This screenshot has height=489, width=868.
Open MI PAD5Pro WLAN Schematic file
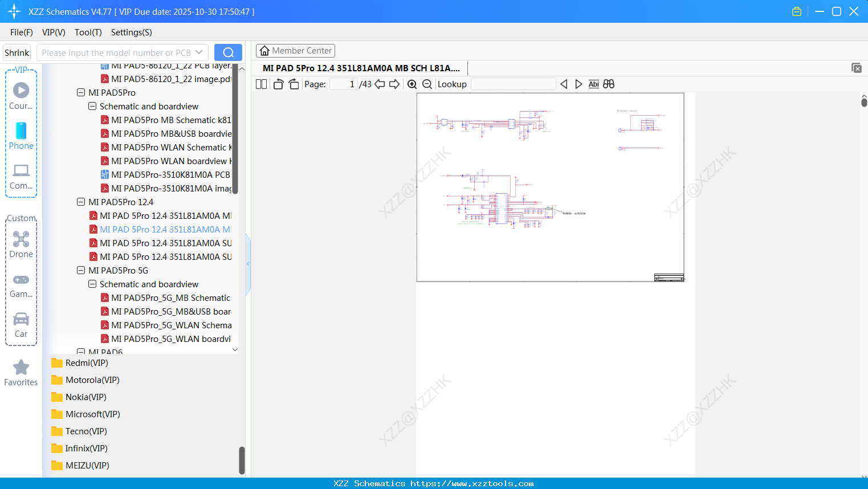point(166,147)
